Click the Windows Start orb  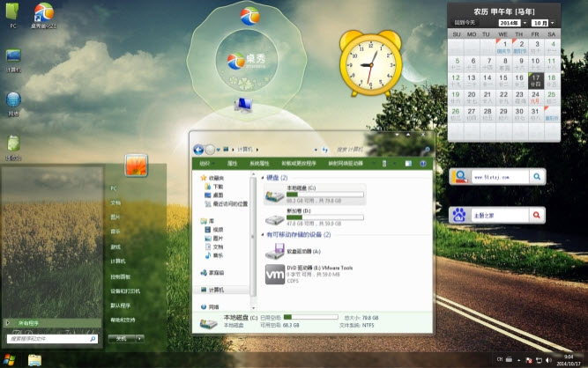click(x=9, y=359)
